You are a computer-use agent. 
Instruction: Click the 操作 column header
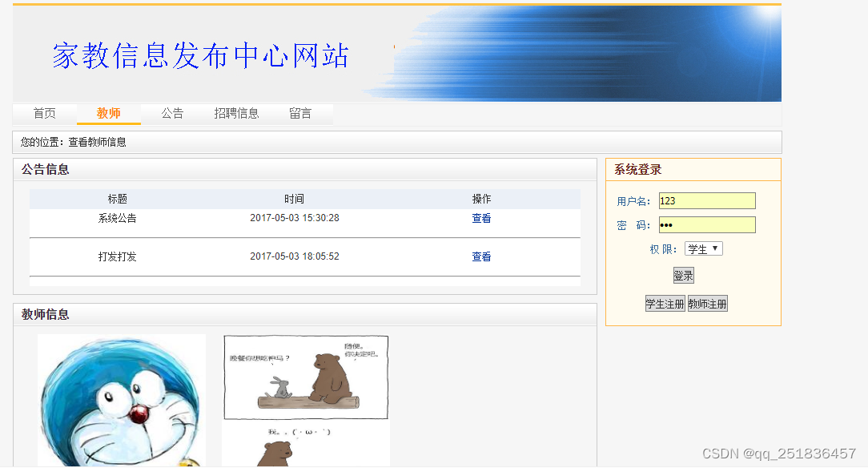[481, 199]
